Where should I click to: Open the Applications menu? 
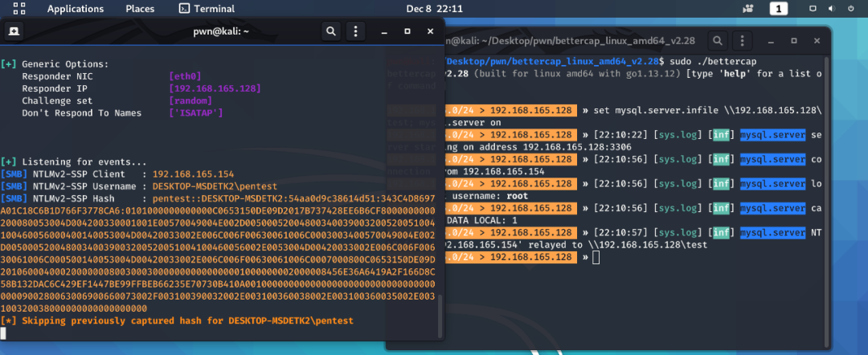[x=76, y=9]
